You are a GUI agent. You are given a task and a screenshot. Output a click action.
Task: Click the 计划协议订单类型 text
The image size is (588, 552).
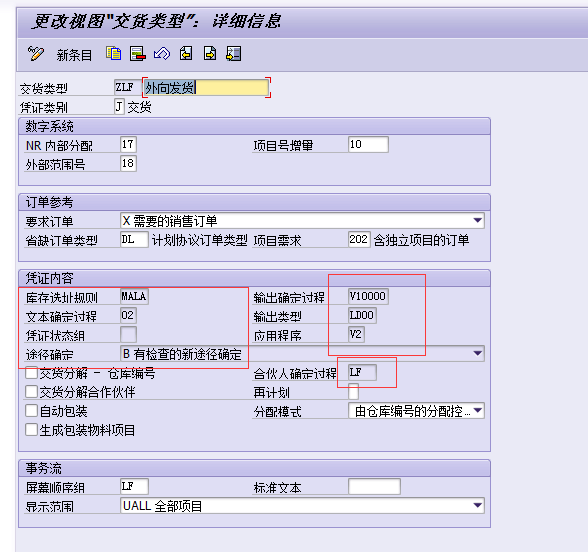[200, 240]
